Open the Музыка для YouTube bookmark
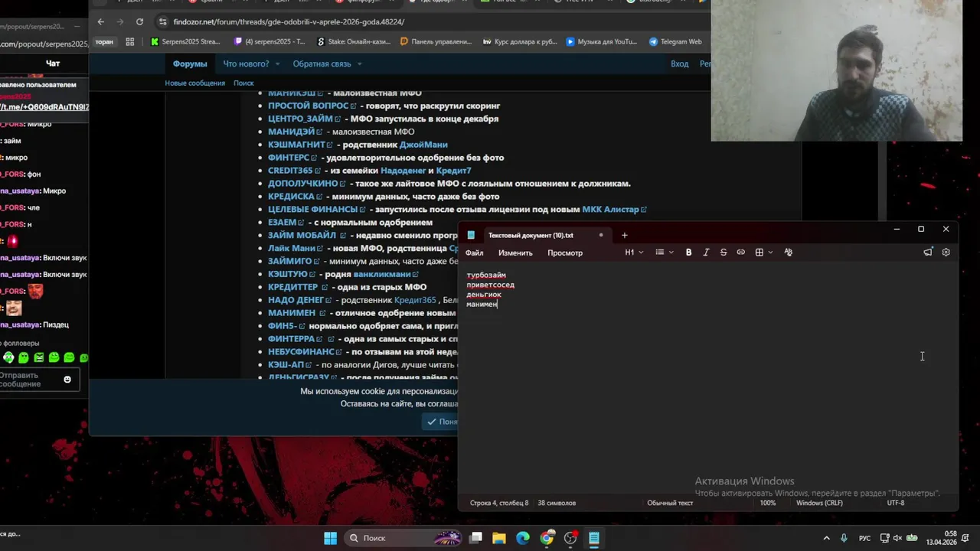The height and width of the screenshot is (551, 980). pos(602,41)
